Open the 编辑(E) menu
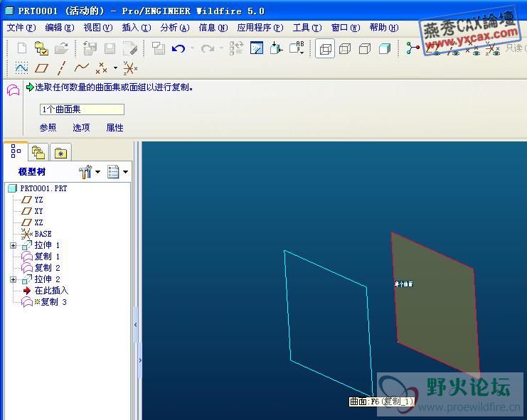This screenshot has height=420, width=527. pyautogui.click(x=60, y=28)
